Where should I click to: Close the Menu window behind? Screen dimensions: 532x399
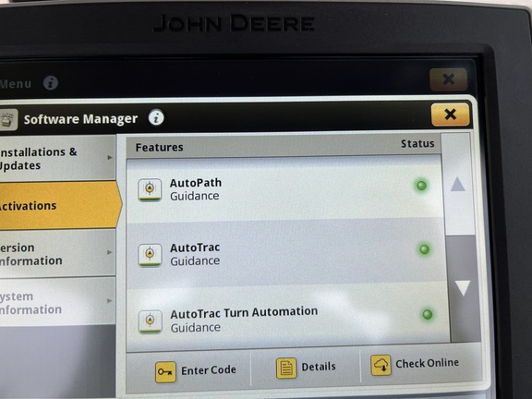click(448, 79)
